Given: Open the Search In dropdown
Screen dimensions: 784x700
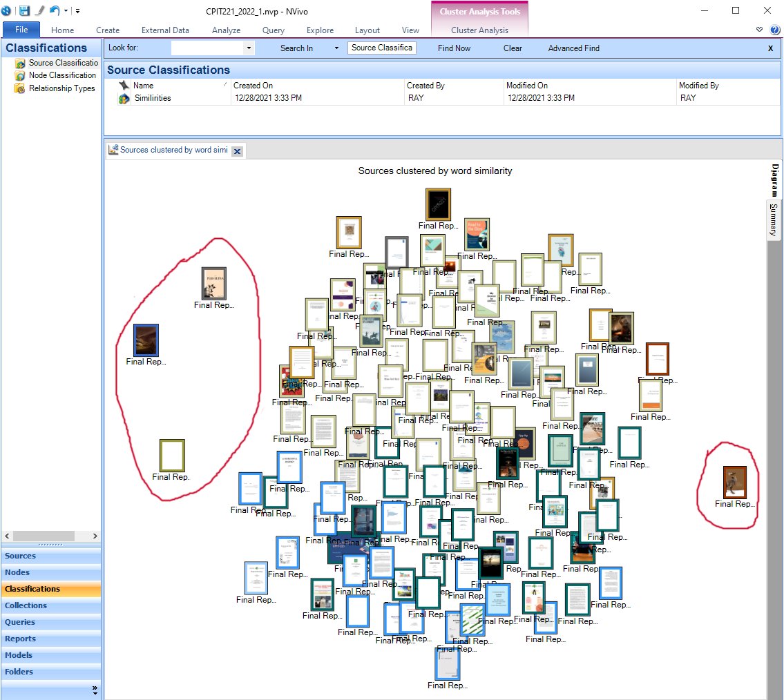Looking at the screenshot, I should point(336,48).
